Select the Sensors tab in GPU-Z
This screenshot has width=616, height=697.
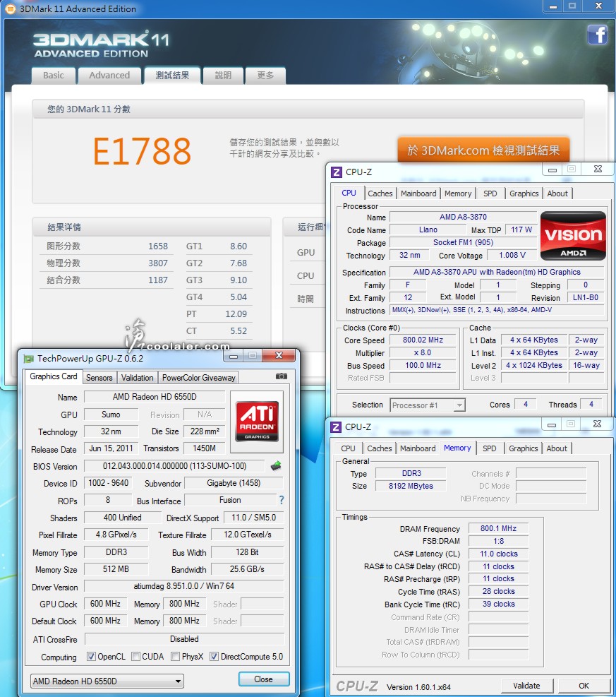pyautogui.click(x=99, y=377)
